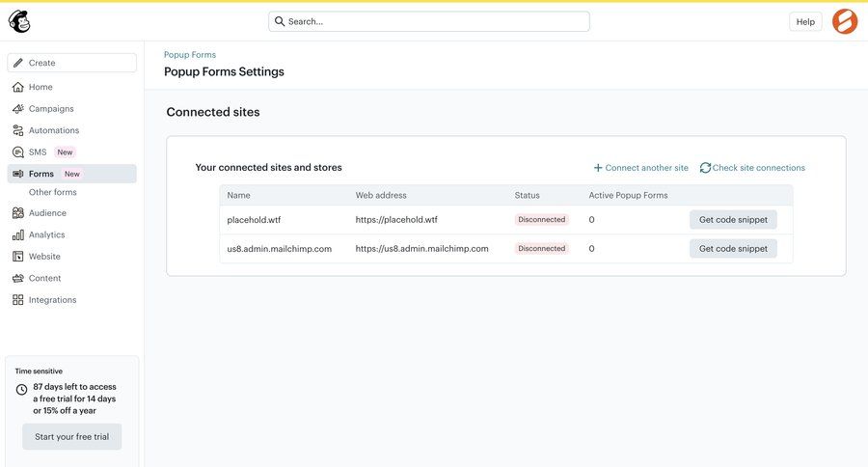Click the us8.admin.mailchimp.com name cell
This screenshot has height=467, width=868.
pos(279,248)
